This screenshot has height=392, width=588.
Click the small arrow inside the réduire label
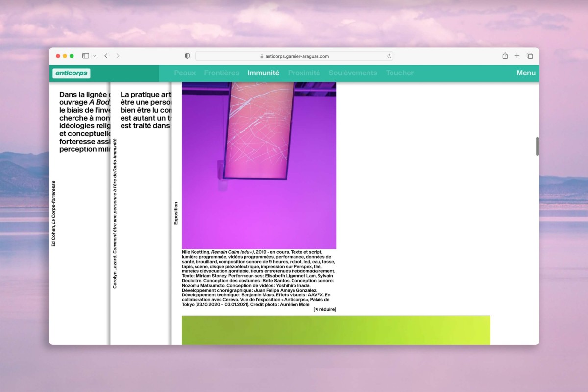[318, 309]
